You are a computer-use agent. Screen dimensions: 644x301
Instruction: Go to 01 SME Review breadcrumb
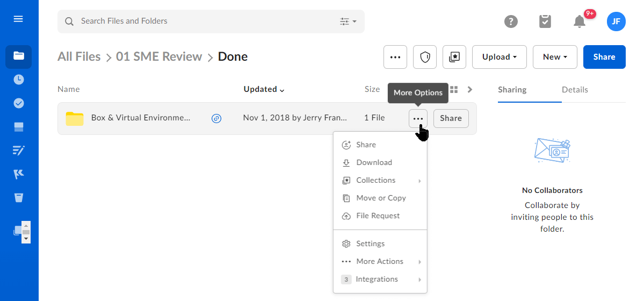(x=159, y=57)
